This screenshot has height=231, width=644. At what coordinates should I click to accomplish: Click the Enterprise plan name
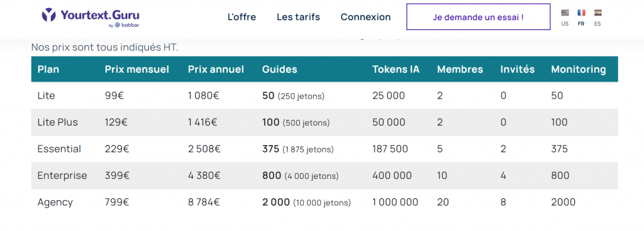(62, 176)
